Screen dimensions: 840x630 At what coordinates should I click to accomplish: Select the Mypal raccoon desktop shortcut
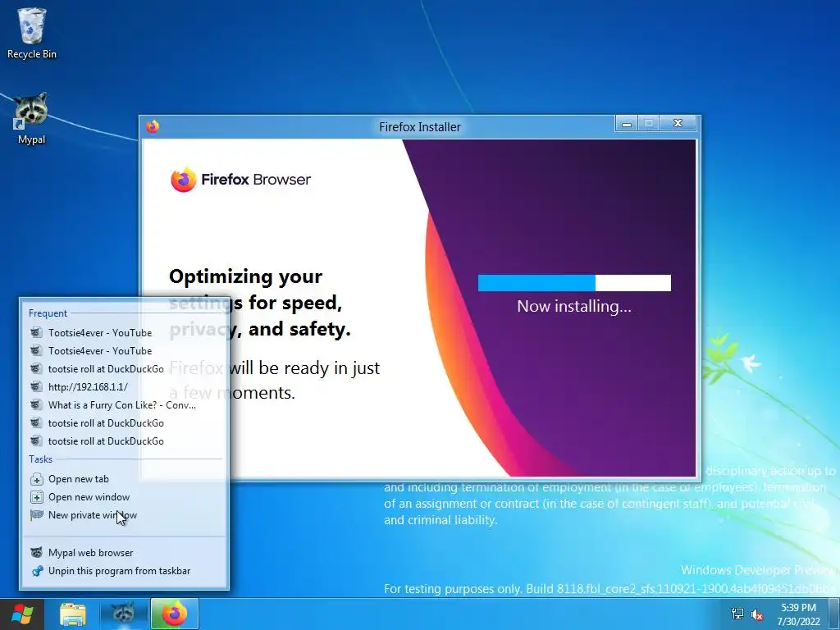(32, 118)
